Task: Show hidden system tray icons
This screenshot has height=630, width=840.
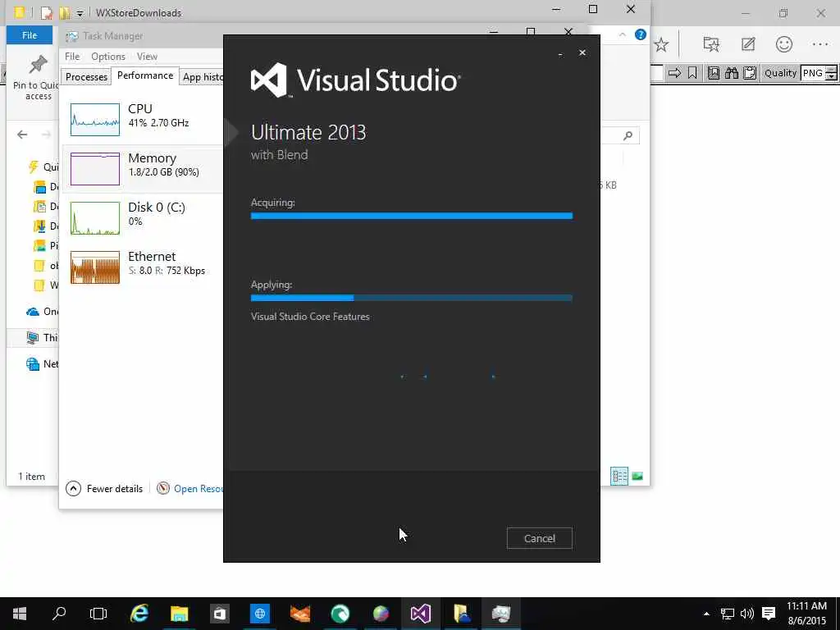Action: (706, 614)
